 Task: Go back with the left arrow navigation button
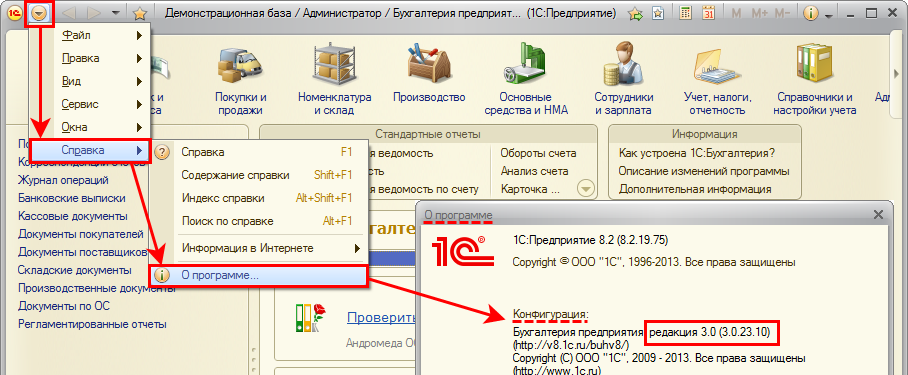pos(68,13)
